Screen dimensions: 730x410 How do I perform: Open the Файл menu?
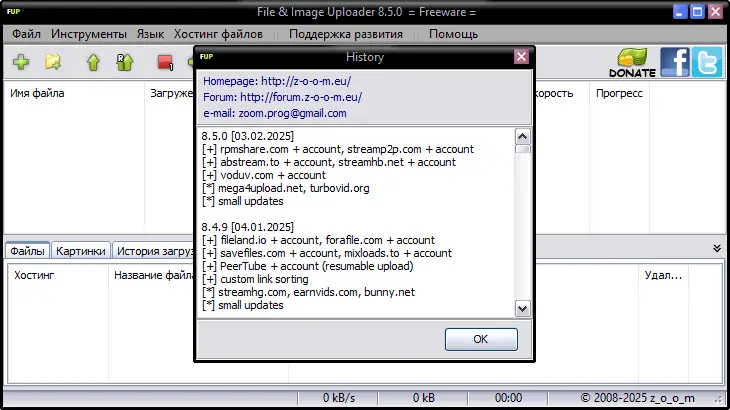[26, 34]
